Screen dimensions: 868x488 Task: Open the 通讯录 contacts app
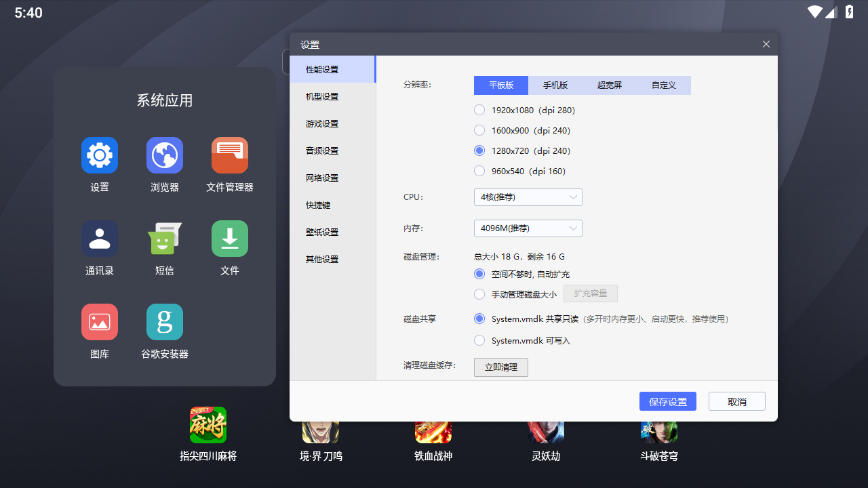[100, 239]
